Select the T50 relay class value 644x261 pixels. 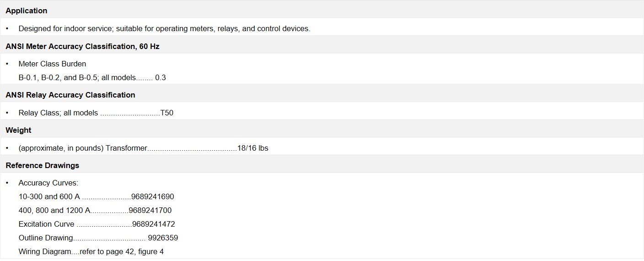click(166, 113)
